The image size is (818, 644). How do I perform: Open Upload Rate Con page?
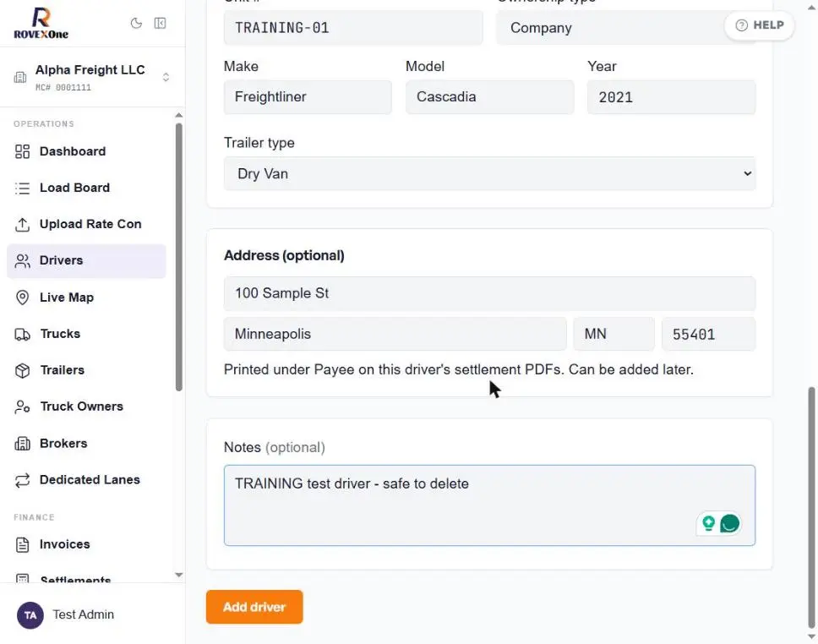click(x=86, y=225)
